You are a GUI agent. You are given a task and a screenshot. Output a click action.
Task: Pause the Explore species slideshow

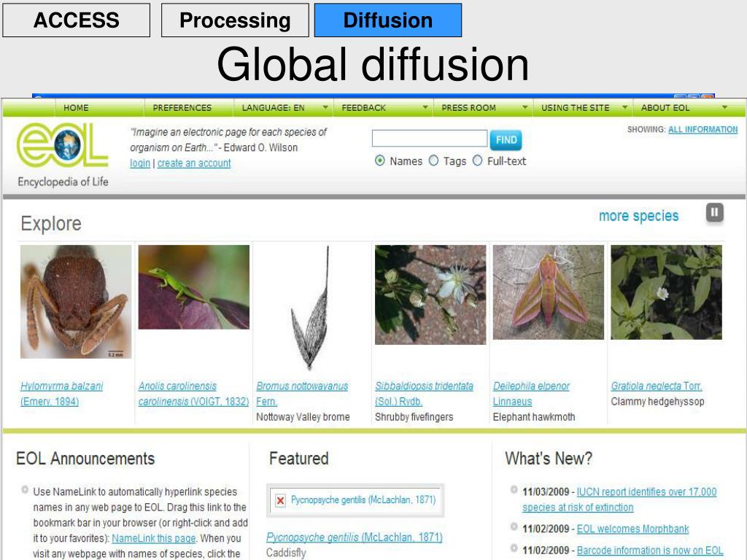[714, 212]
